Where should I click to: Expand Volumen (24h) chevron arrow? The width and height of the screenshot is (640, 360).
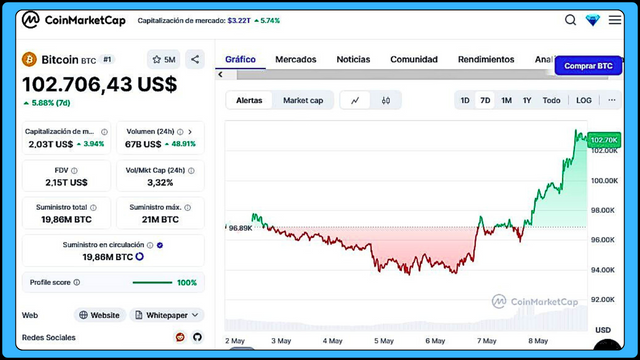pyautogui.click(x=190, y=132)
